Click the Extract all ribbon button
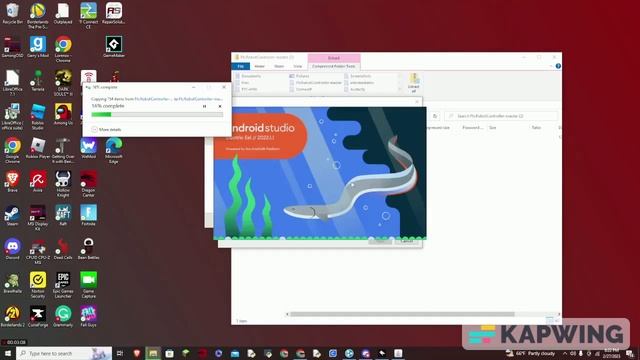Screen dimensions: 640x360 (414, 83)
